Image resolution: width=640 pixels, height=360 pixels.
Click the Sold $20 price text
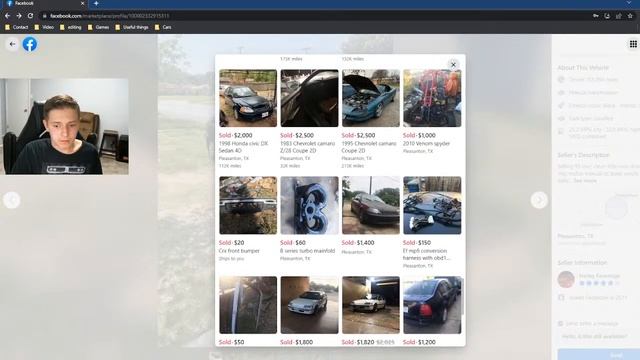point(231,242)
